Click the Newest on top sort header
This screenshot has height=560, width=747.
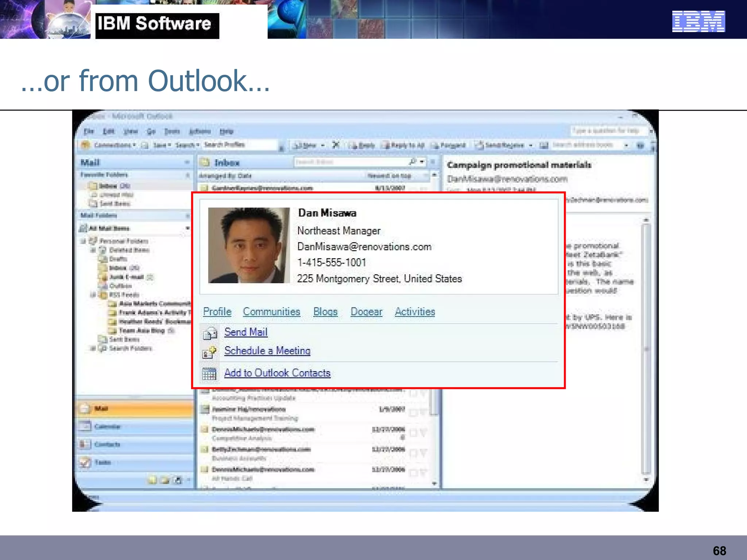tap(389, 176)
